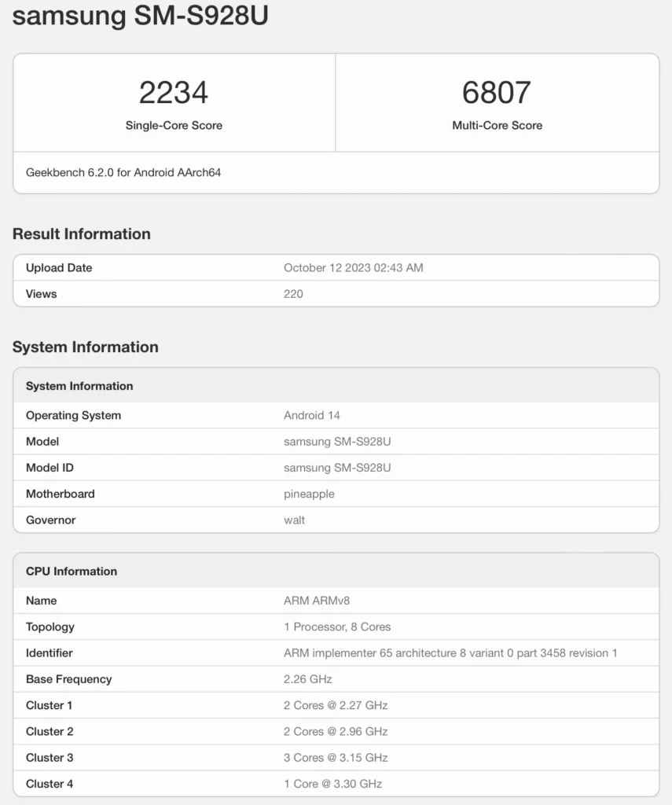Click the page title 'samsung SM-S928U'
The height and width of the screenshot is (805, 672).
(x=140, y=15)
